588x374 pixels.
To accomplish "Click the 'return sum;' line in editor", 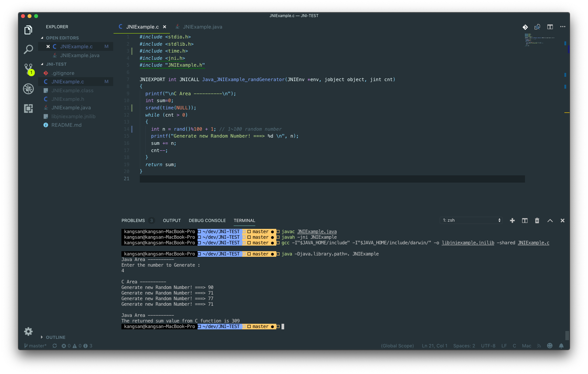I will tap(161, 165).
